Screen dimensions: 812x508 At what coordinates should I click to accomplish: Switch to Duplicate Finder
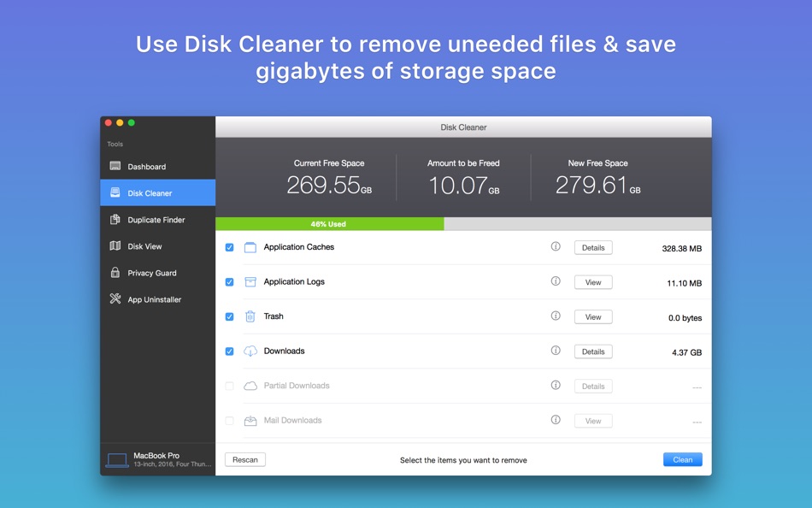coord(158,220)
